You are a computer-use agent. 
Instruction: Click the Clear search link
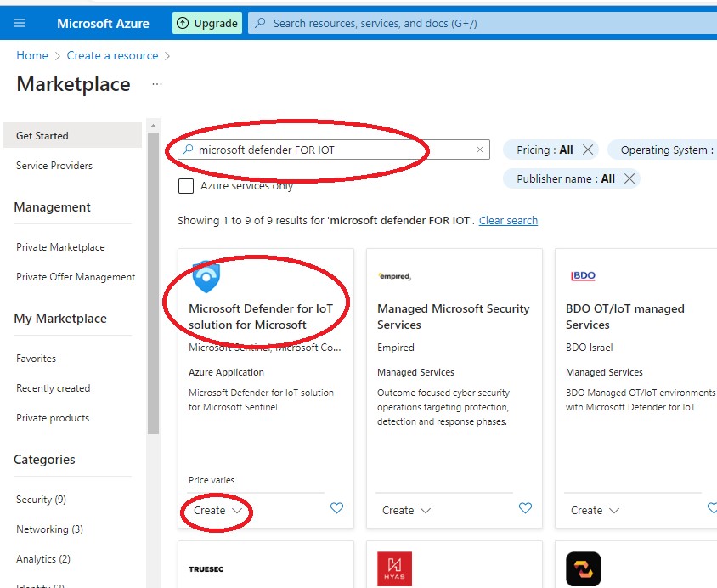pyautogui.click(x=508, y=220)
